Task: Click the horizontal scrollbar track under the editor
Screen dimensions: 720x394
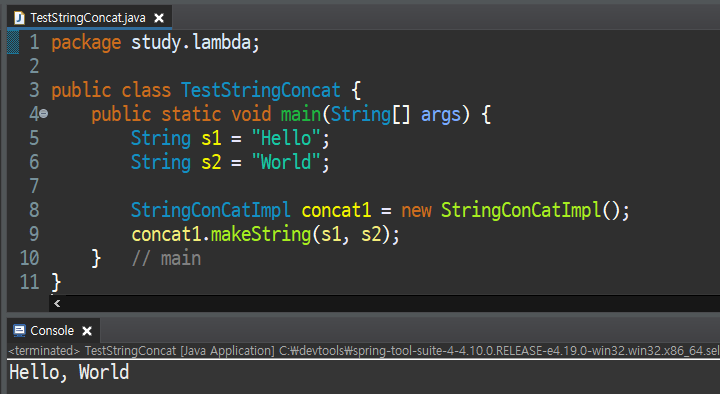Action: point(390,304)
